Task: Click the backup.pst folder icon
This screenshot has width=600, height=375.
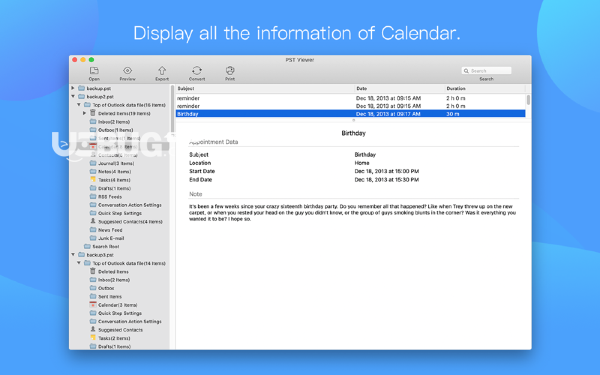Action: [81, 88]
